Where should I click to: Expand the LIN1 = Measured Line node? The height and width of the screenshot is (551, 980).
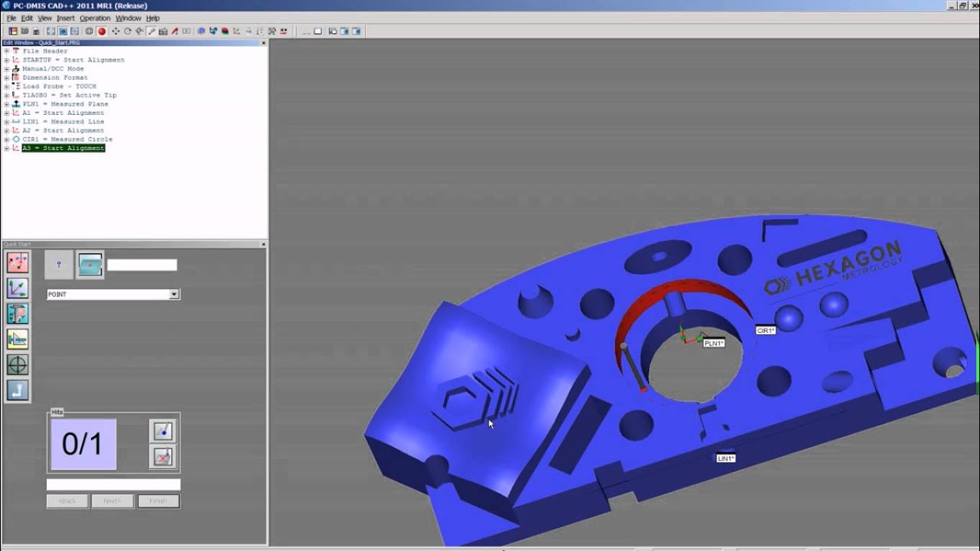[x=7, y=122]
